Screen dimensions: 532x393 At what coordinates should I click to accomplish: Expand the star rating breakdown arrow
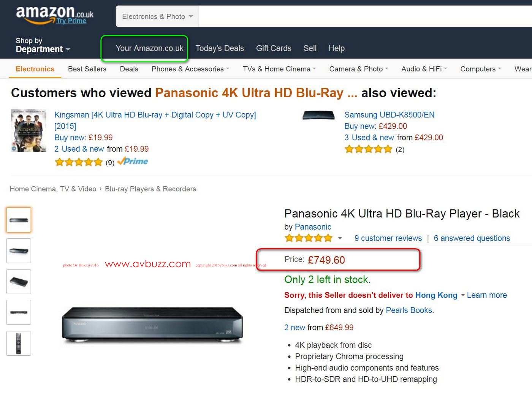click(340, 238)
